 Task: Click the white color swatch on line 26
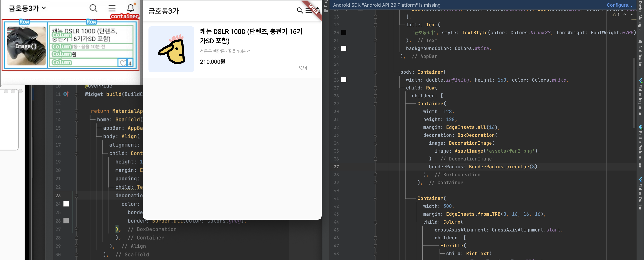(x=344, y=80)
